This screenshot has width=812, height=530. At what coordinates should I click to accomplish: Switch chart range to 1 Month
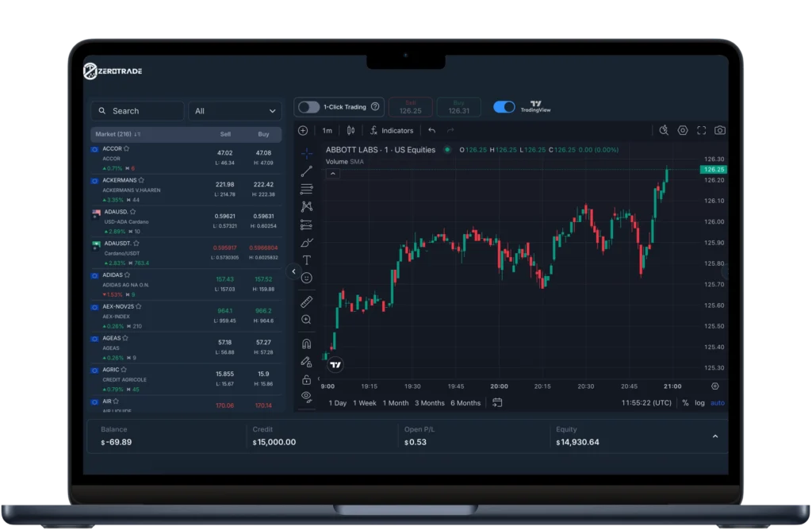coord(396,403)
